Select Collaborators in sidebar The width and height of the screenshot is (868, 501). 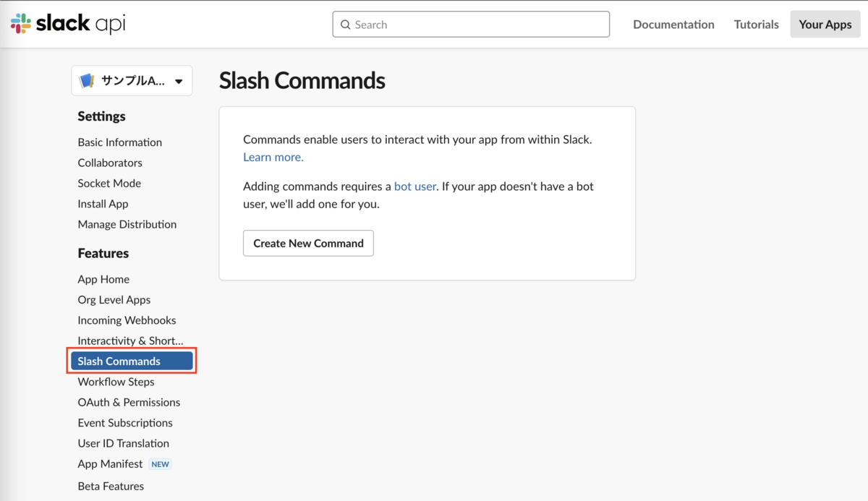pos(110,163)
